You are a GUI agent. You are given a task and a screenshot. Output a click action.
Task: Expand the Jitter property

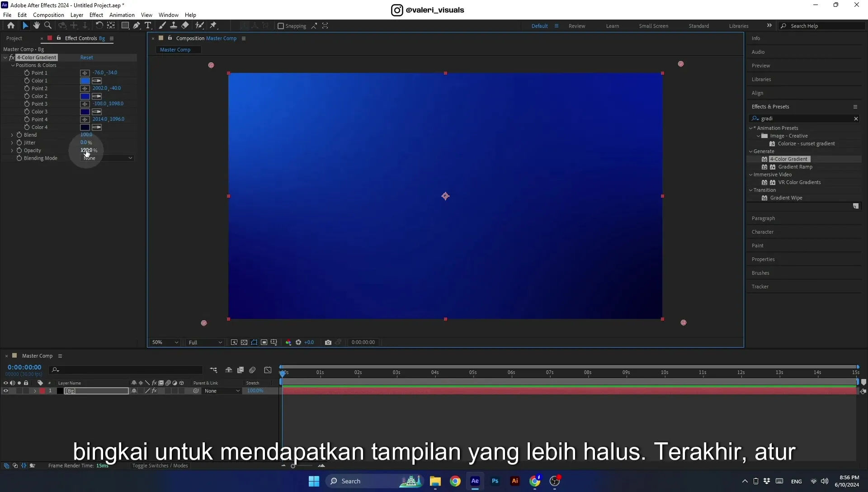(12, 142)
